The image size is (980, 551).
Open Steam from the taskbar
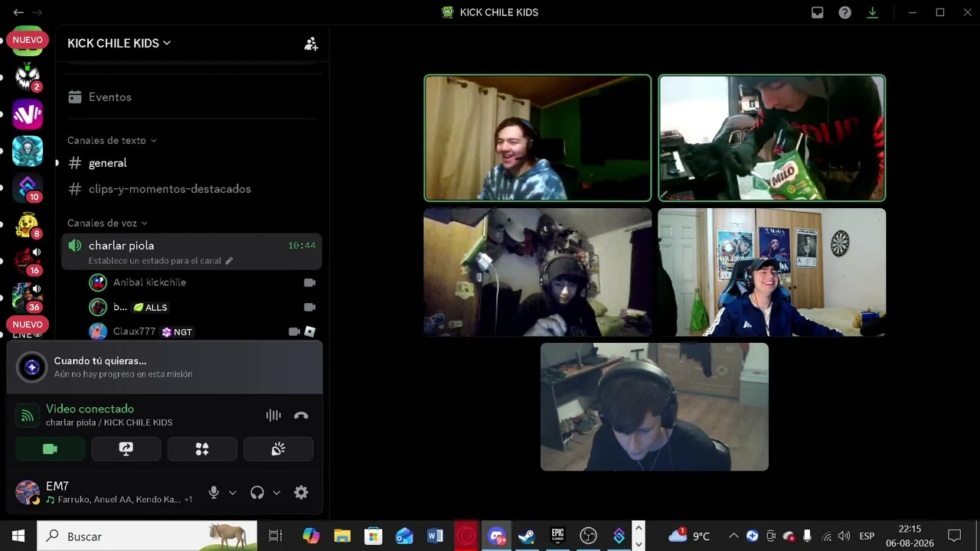pos(527,536)
